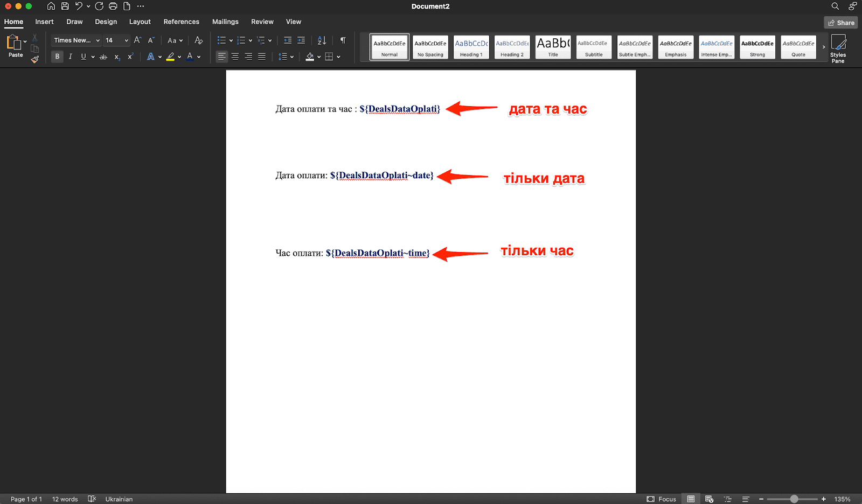Toggle show paragraph marks
This screenshot has height=504, width=862.
[343, 40]
